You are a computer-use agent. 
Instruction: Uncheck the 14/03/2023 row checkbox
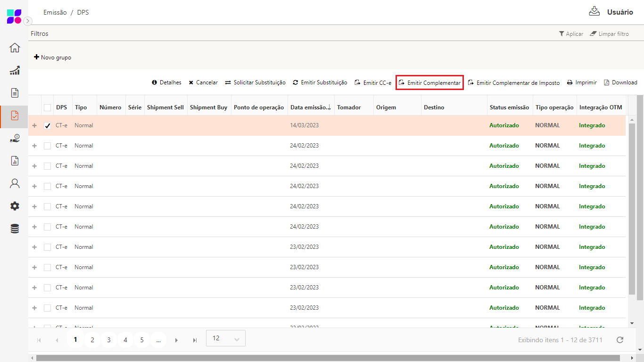coord(47,126)
